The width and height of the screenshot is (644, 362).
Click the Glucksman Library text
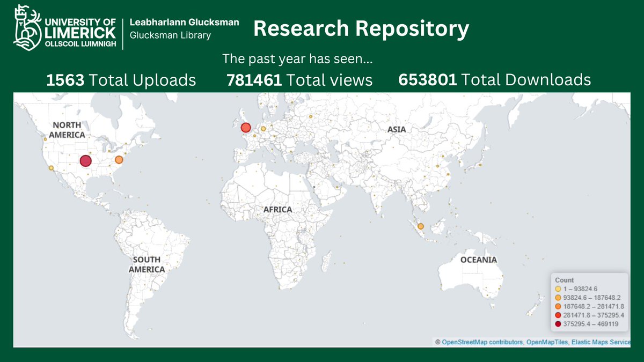170,35
